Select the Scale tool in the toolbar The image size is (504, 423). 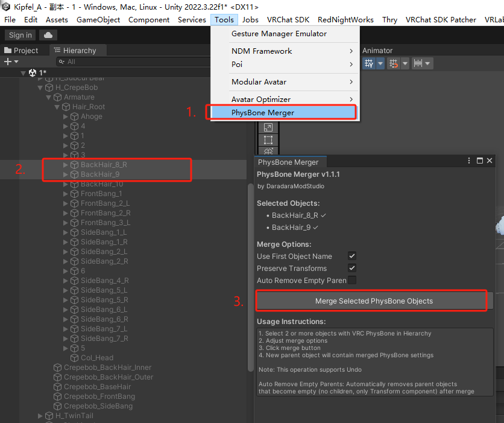tap(268, 127)
